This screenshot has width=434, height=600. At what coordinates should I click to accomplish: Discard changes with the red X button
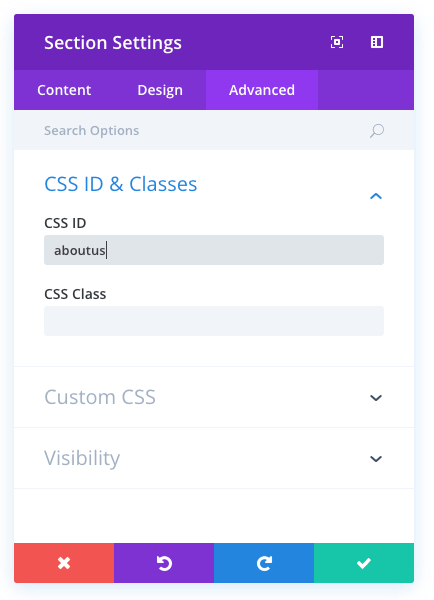[x=64, y=563]
